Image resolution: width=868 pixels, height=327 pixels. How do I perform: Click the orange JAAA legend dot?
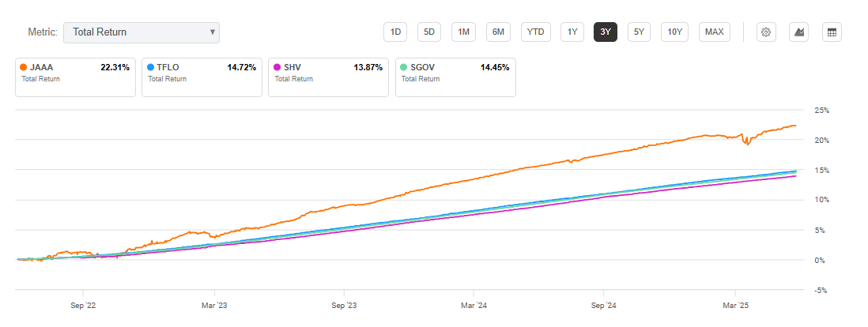coord(24,67)
